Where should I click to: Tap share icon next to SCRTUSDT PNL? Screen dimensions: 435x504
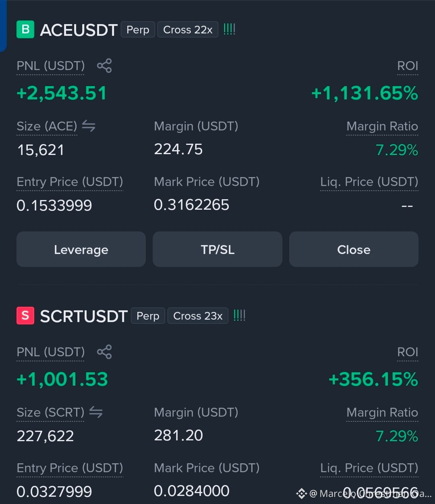tap(104, 352)
